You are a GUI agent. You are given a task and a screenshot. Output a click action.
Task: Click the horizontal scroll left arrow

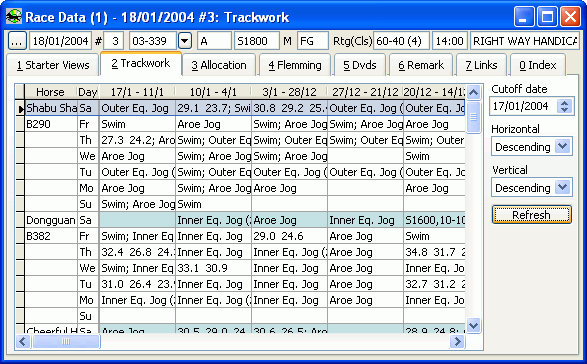pyautogui.click(x=23, y=342)
